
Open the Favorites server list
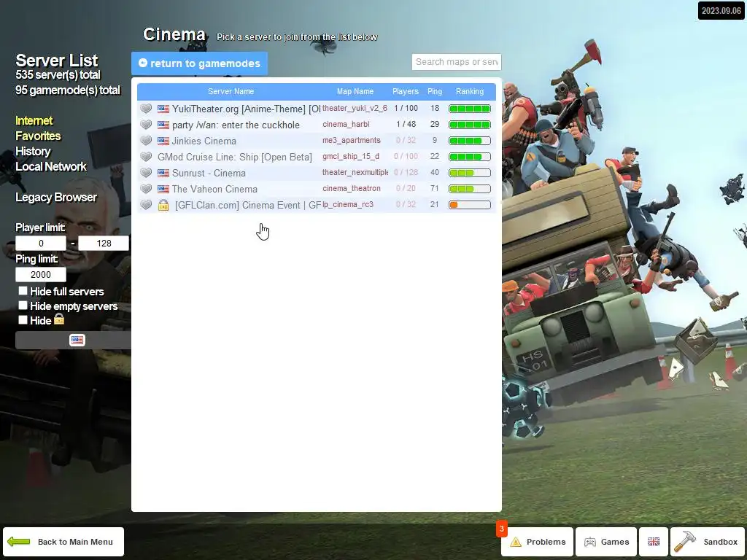click(x=38, y=136)
